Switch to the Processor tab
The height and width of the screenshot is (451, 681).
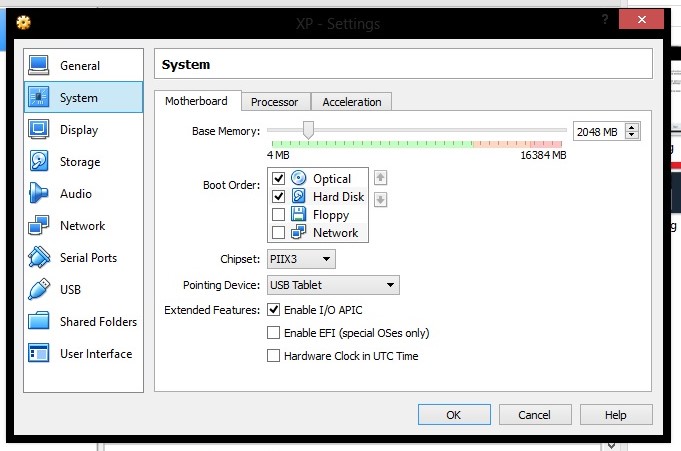tap(274, 102)
